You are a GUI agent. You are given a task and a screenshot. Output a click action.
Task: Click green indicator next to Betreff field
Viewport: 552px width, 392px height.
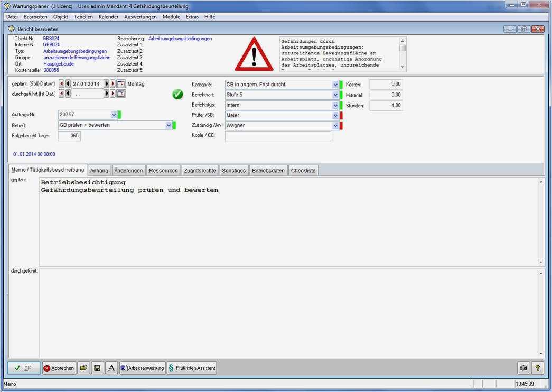[175, 125]
